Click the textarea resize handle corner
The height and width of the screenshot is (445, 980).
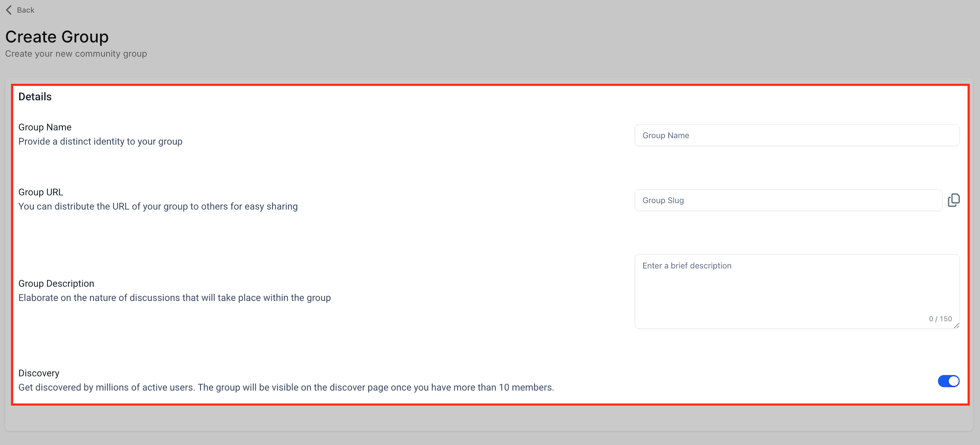point(956,325)
